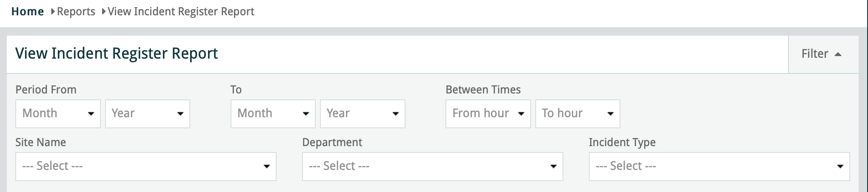Image resolution: width=868 pixels, height=192 pixels.
Task: Open the Site Name select box
Action: (x=146, y=166)
